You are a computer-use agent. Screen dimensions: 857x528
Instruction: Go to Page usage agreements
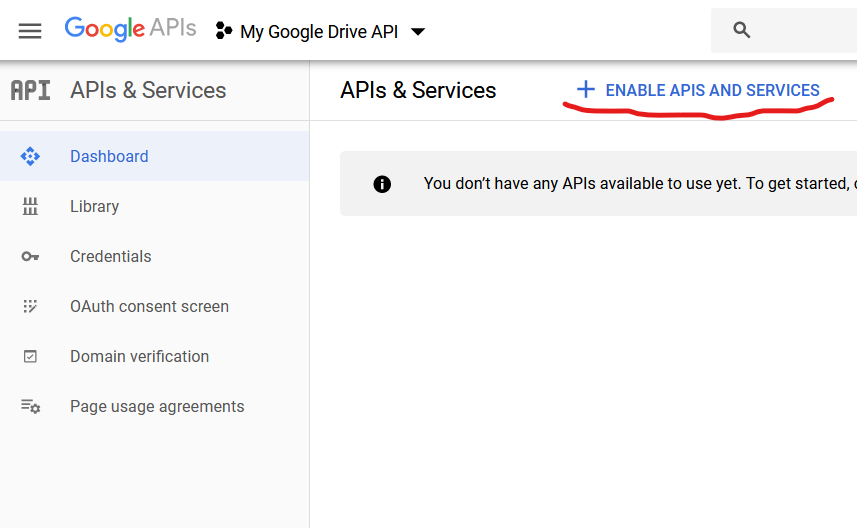click(157, 406)
